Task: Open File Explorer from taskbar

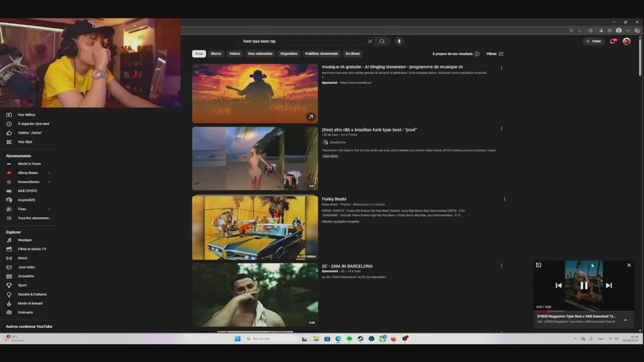Action: [x=316, y=339]
